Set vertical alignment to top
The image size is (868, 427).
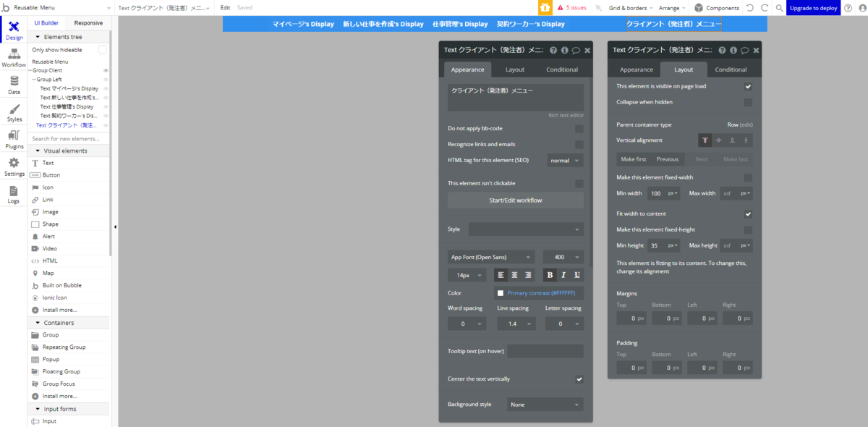tap(705, 140)
